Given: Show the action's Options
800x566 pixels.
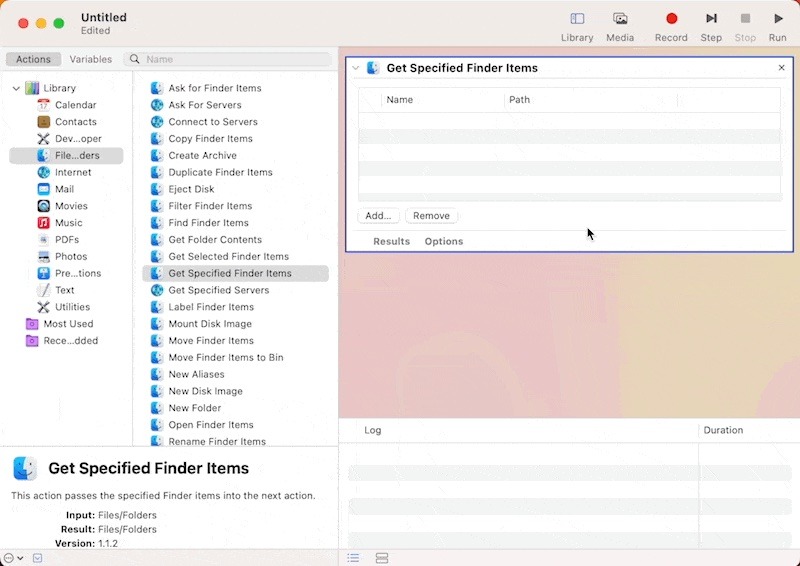Looking at the screenshot, I should pyautogui.click(x=444, y=241).
